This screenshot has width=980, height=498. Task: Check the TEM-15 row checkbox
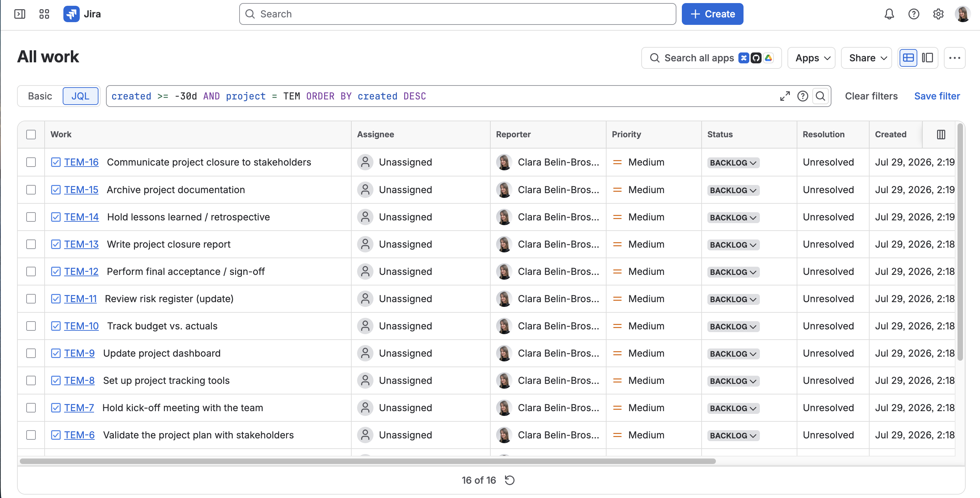pos(31,189)
